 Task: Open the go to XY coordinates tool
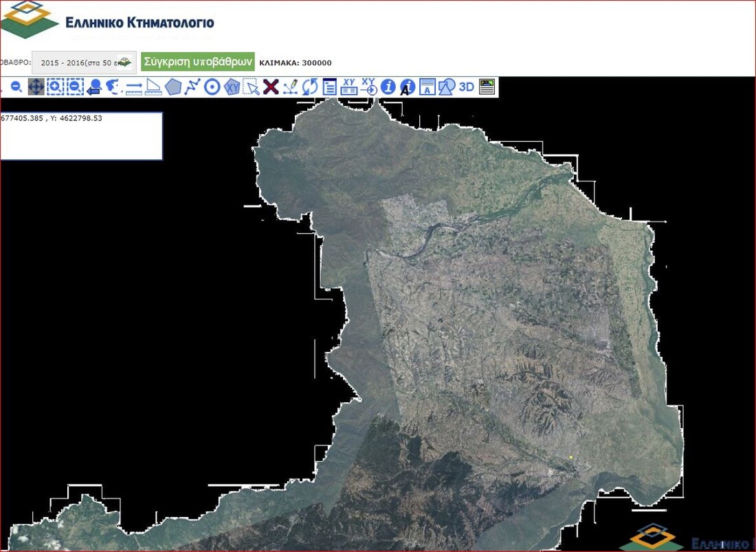pos(368,87)
